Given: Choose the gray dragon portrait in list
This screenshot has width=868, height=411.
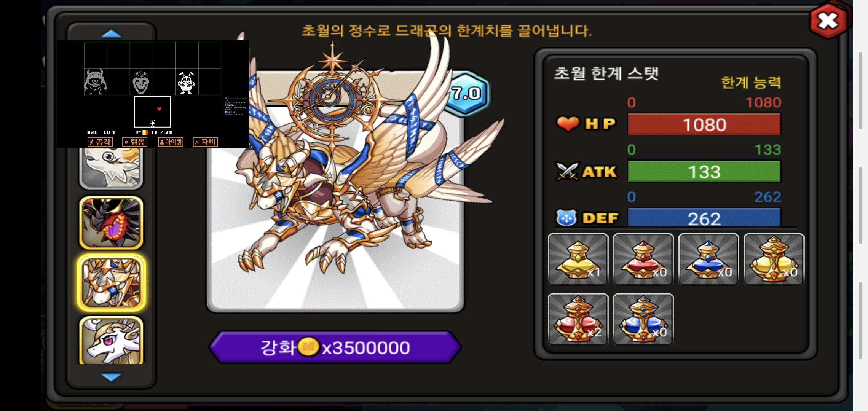Looking at the screenshot, I should (x=111, y=168).
